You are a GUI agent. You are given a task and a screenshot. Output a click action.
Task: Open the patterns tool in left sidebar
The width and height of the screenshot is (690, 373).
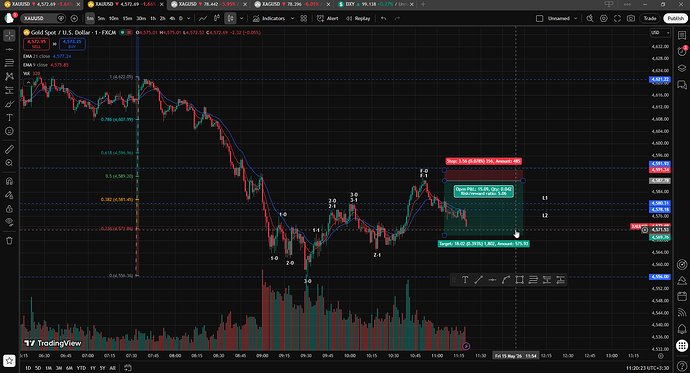(x=9, y=77)
